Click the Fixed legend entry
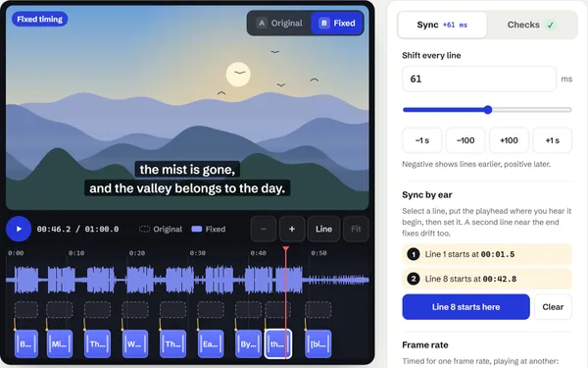588x368 pixels. 209,229
